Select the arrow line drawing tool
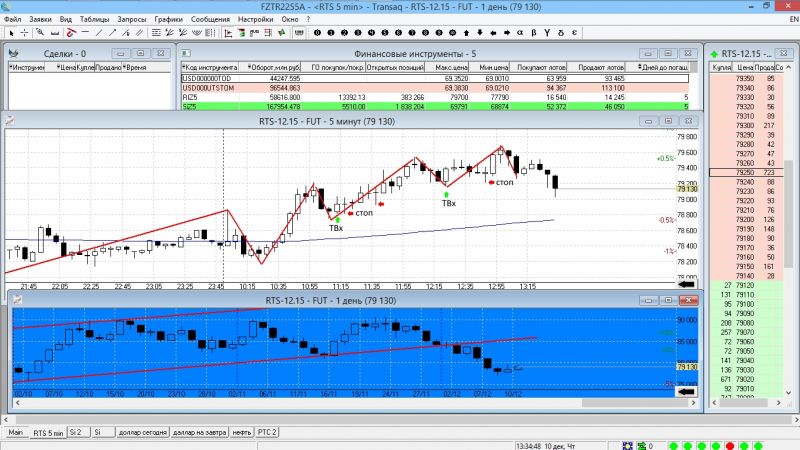Screen dimensions: 800x450 tap(112, 33)
